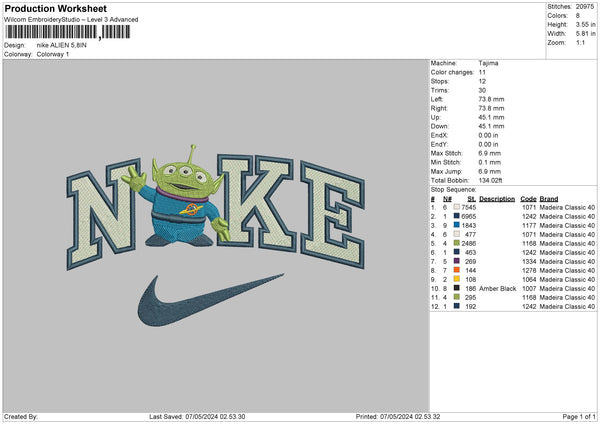Click the Zoom value 1:1
The height and width of the screenshot is (424, 600).
pyautogui.click(x=580, y=42)
